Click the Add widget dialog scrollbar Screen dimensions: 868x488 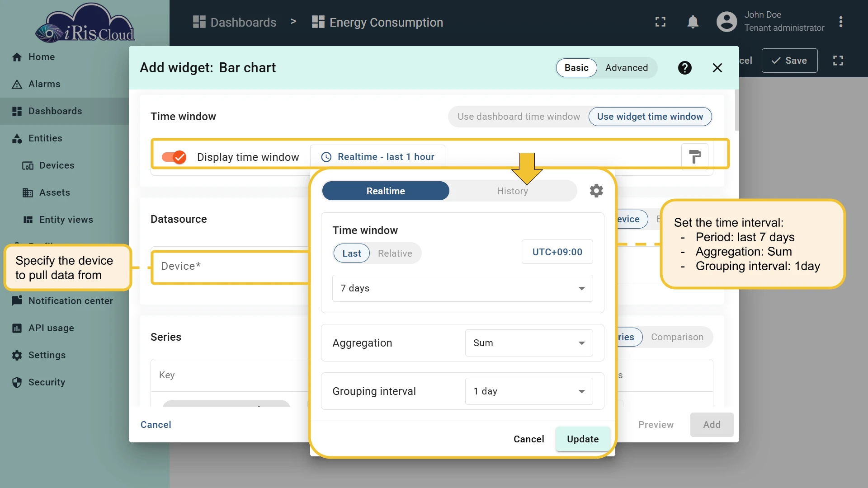pyautogui.click(x=737, y=110)
